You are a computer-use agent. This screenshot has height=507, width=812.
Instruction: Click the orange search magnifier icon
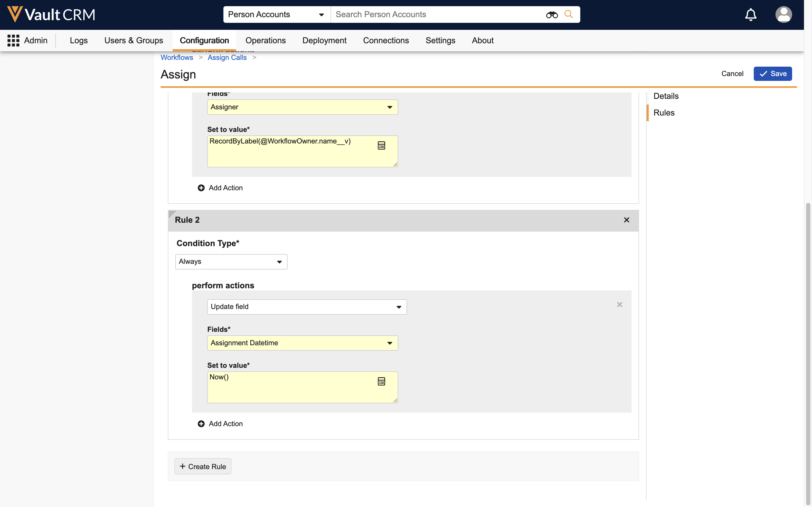568,15
